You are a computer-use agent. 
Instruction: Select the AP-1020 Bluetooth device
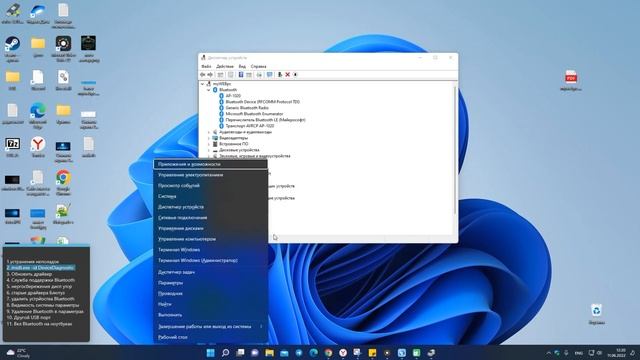[233, 96]
